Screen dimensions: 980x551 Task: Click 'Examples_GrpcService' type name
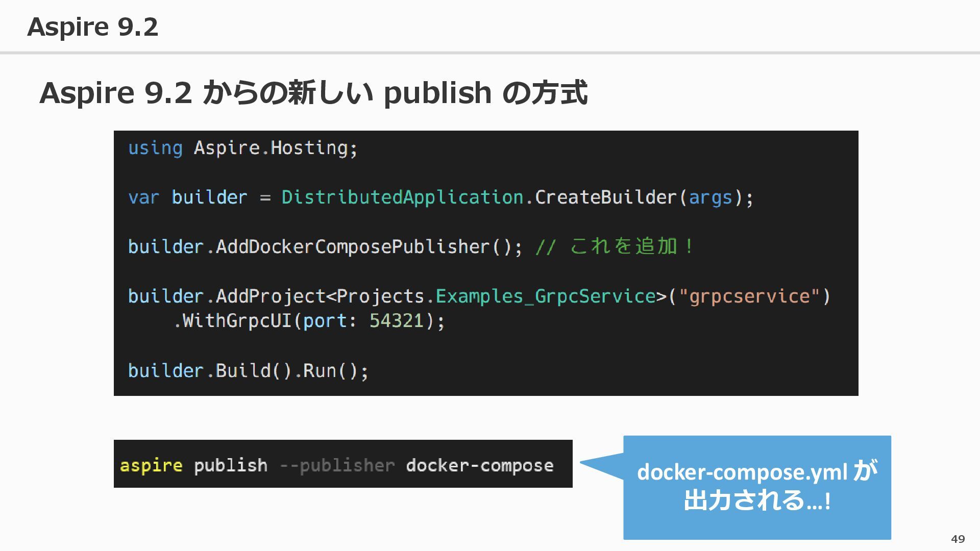(545, 296)
